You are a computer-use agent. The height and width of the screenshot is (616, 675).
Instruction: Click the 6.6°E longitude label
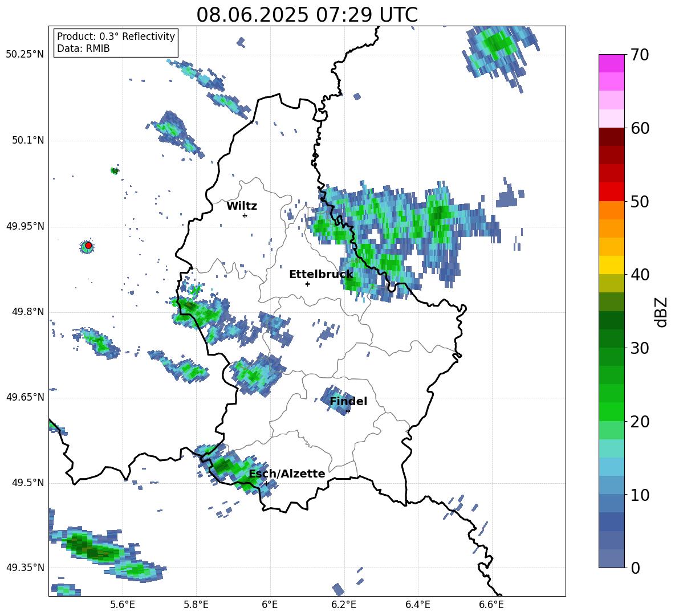tap(491, 605)
